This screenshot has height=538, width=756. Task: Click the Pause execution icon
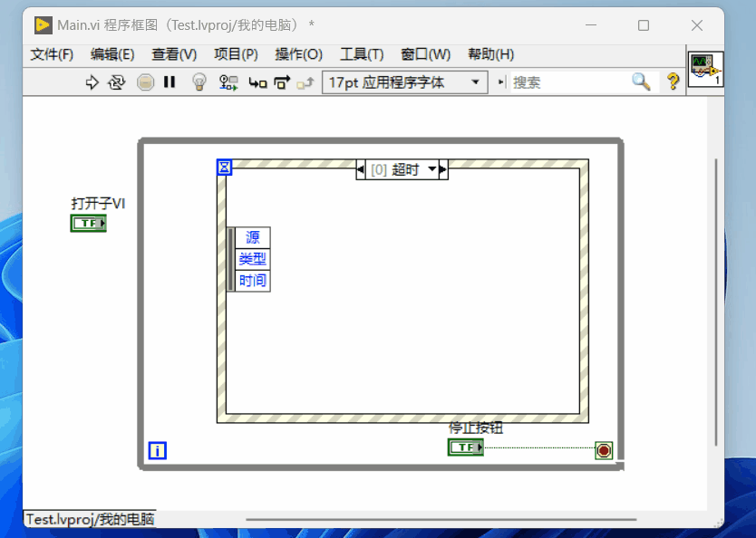point(168,82)
